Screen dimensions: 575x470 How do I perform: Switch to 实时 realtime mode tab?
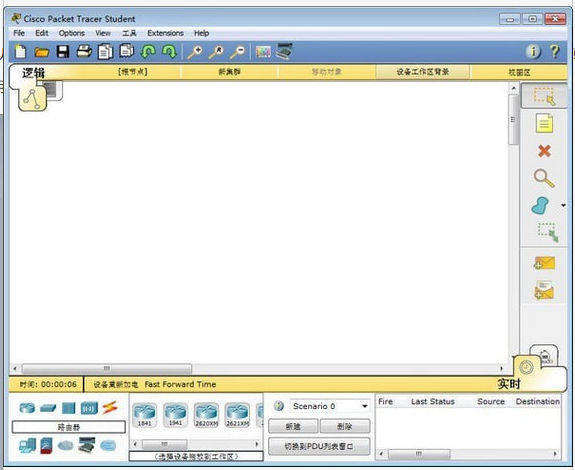(509, 383)
